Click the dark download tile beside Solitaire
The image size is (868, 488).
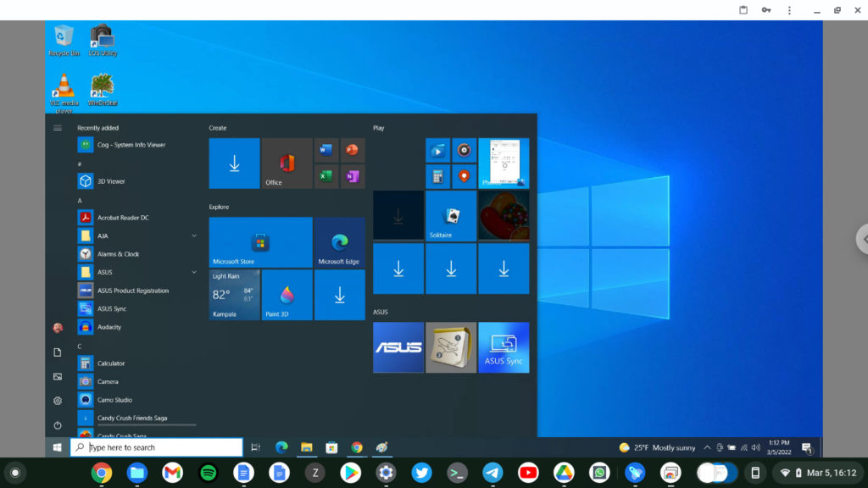[398, 216]
